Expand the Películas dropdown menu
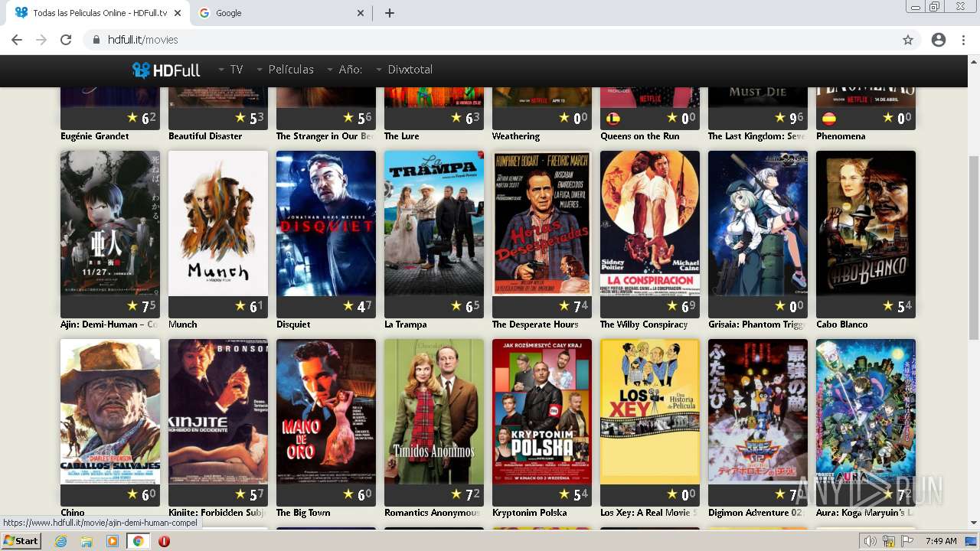Image resolution: width=980 pixels, height=551 pixels. pyautogui.click(x=285, y=70)
